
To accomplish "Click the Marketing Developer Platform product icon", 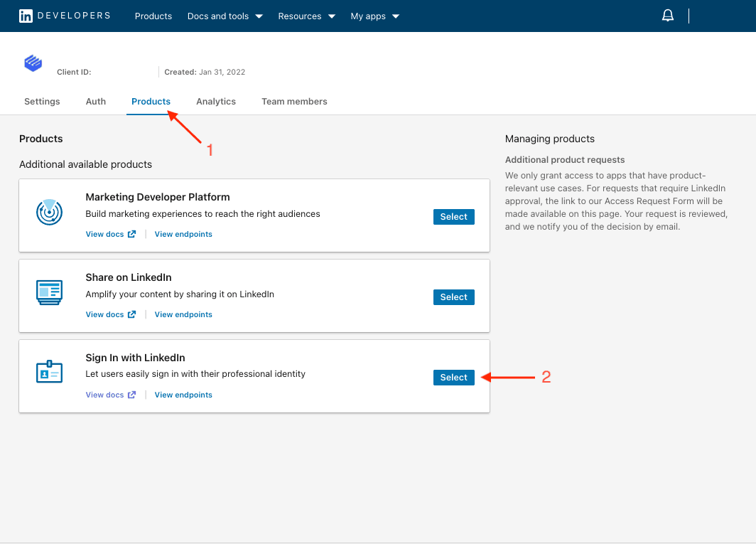I will (49, 211).
